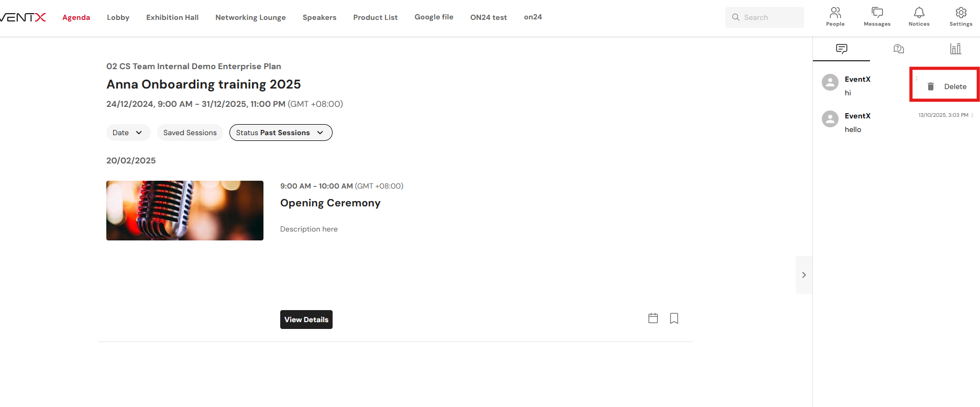The width and height of the screenshot is (980, 407).
Task: Open the Settings gear
Action: point(961,17)
